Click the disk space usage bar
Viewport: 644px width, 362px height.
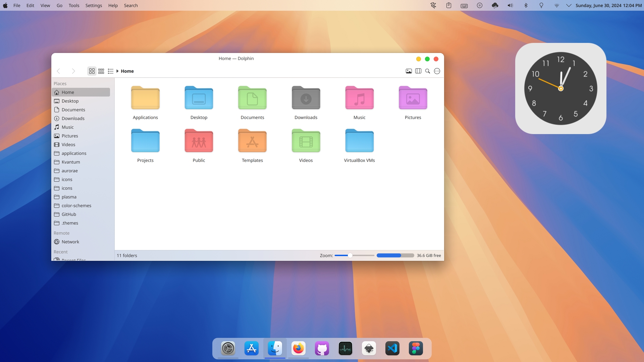click(x=395, y=255)
